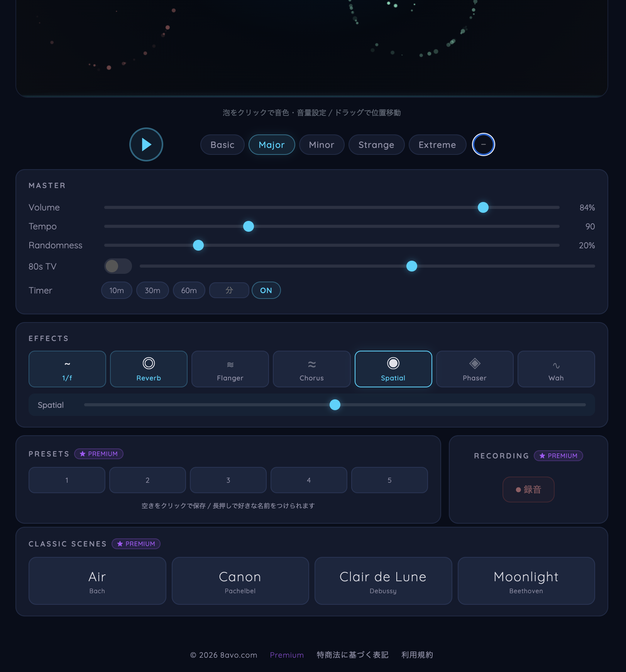
Task: Collapse the panel with the minus circle button
Action: click(483, 144)
